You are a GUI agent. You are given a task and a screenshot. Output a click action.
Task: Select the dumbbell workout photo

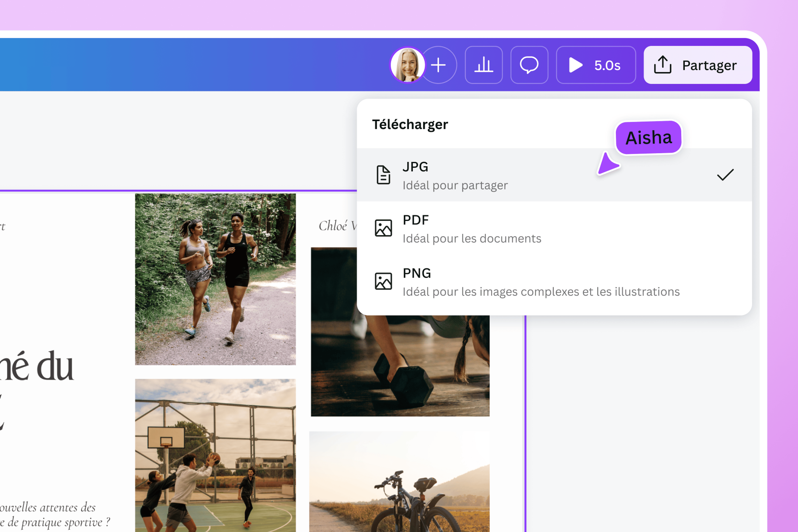pyautogui.click(x=400, y=366)
